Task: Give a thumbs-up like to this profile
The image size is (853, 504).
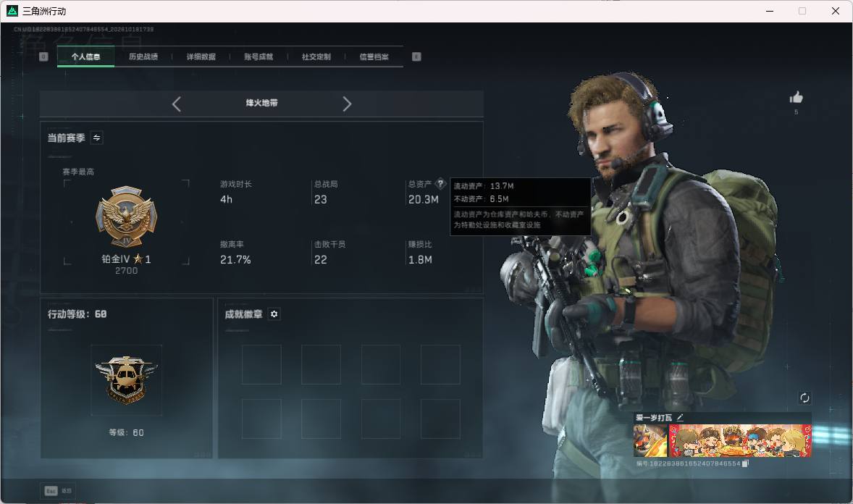Action: point(796,98)
